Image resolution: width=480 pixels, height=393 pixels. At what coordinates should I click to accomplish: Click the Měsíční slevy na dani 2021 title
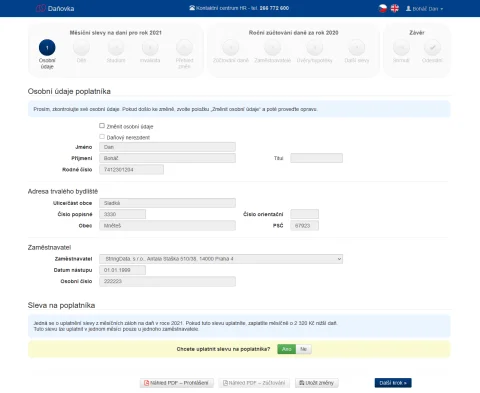(116, 33)
